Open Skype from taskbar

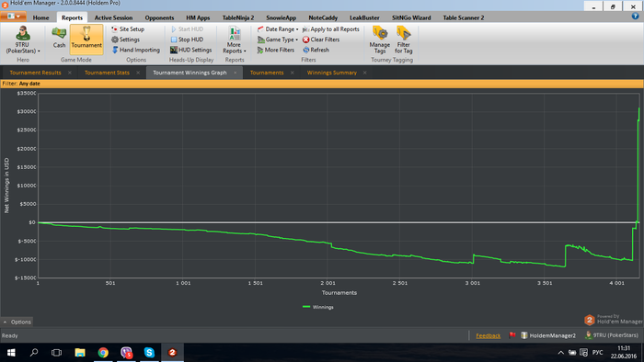(x=149, y=353)
